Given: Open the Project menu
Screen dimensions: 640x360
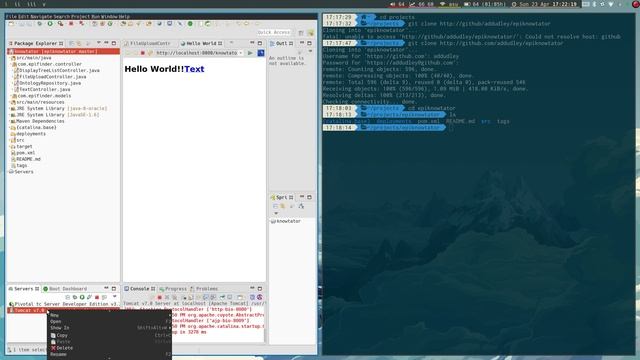Looking at the screenshot, I should pyautogui.click(x=80, y=17).
